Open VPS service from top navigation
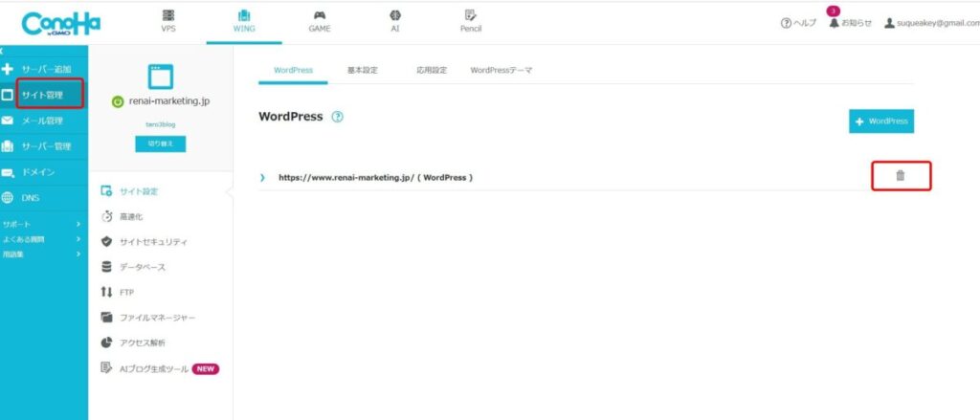 (168, 21)
